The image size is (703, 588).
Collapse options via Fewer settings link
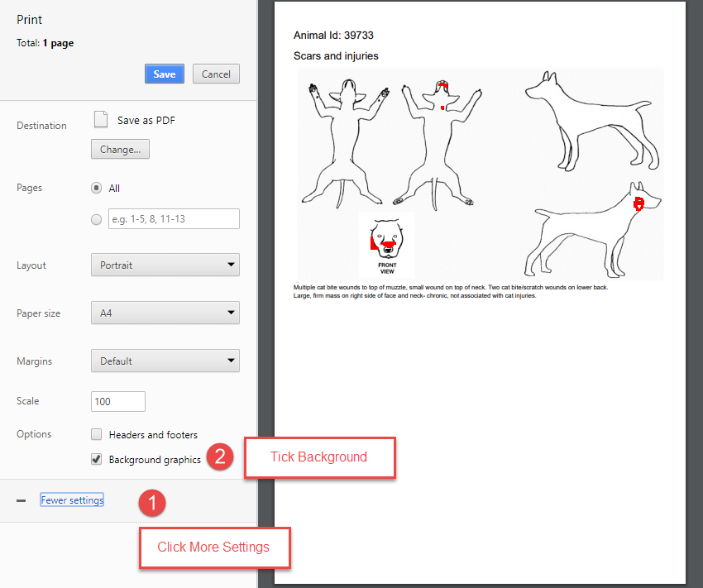[x=72, y=500]
